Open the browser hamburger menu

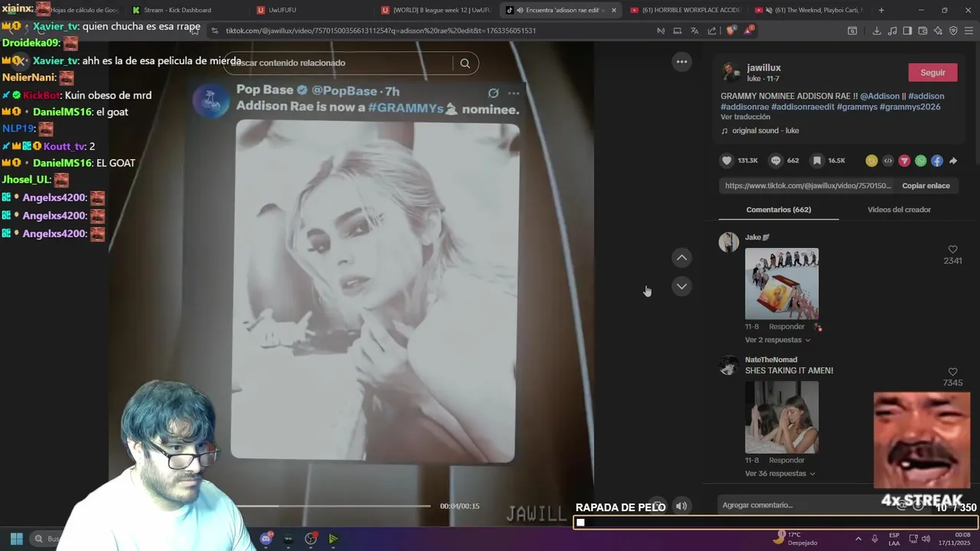coord(969,31)
